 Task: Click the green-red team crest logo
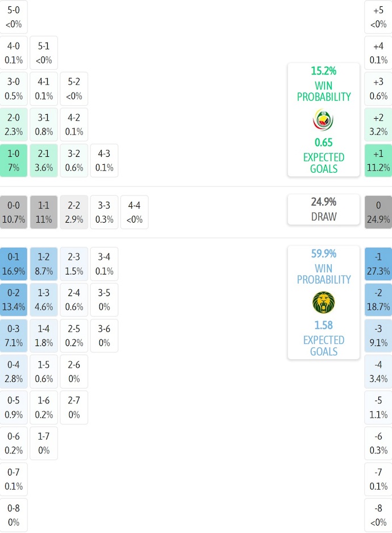323,120
